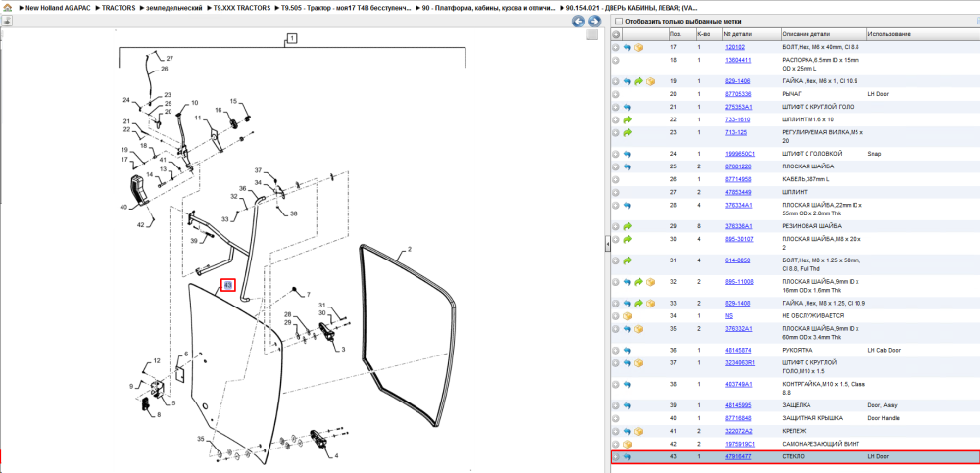Select callout 36 handle on the diagram

[x=242, y=188]
